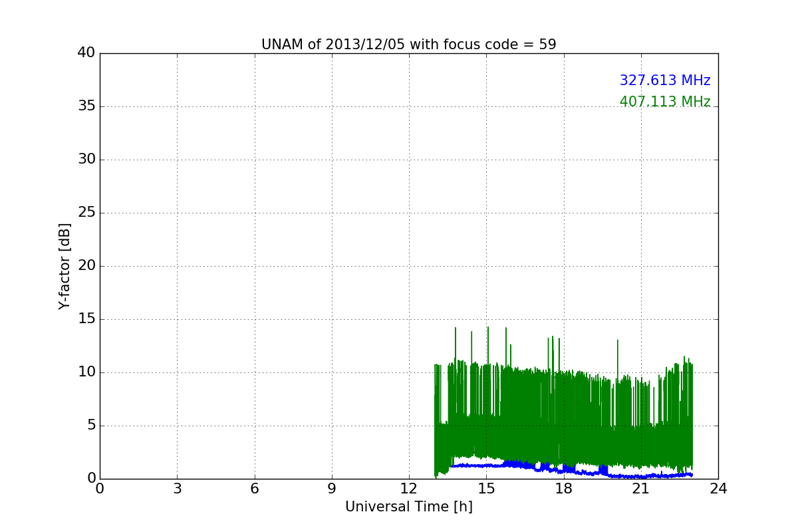Click x-axis tick label 6
Screen dimensions: 798x532
(254, 489)
